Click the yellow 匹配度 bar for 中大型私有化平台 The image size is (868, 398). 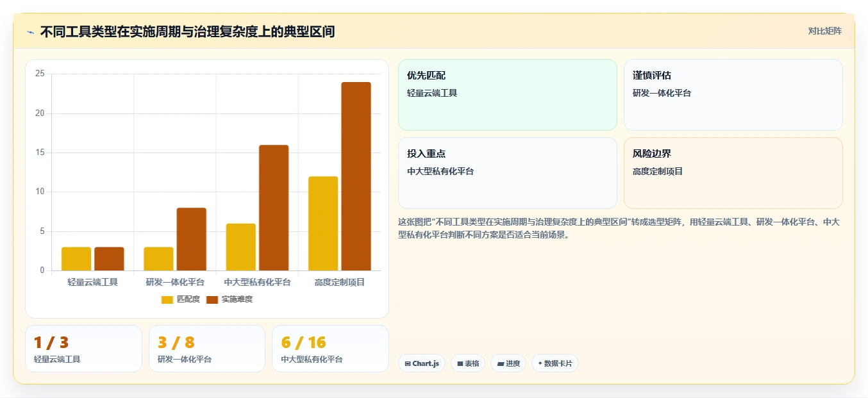click(240, 247)
